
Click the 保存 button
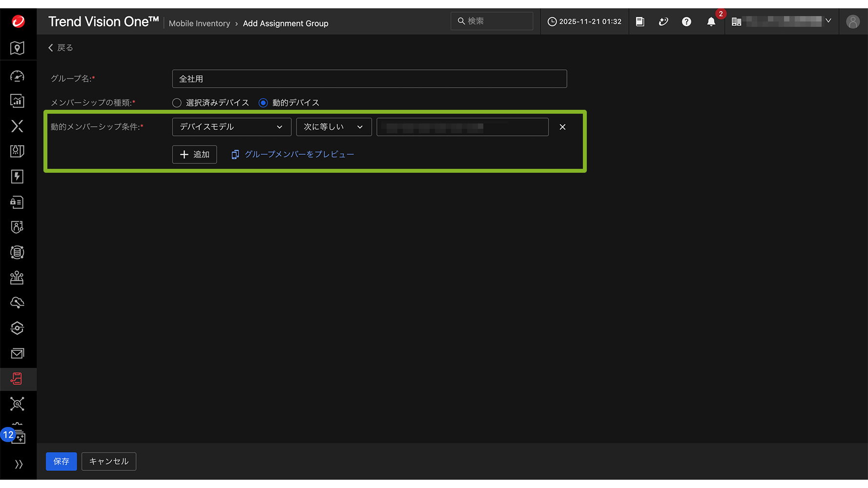coord(61,462)
